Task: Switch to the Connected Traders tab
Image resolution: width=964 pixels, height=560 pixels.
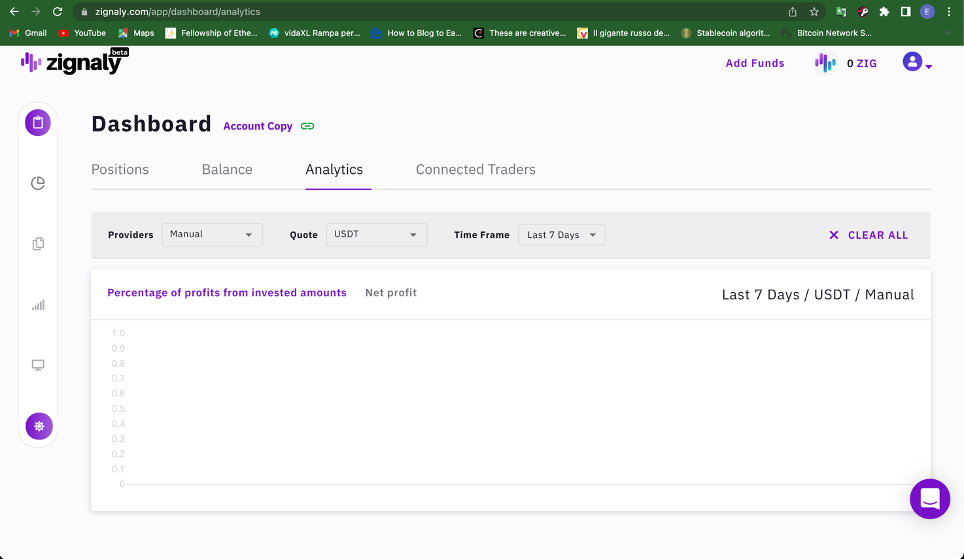Action: coord(475,170)
